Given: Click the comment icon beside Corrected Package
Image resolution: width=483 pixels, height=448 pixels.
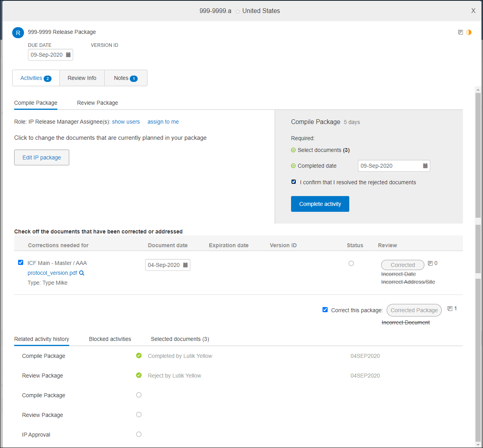Looking at the screenshot, I should pyautogui.click(x=450, y=309).
